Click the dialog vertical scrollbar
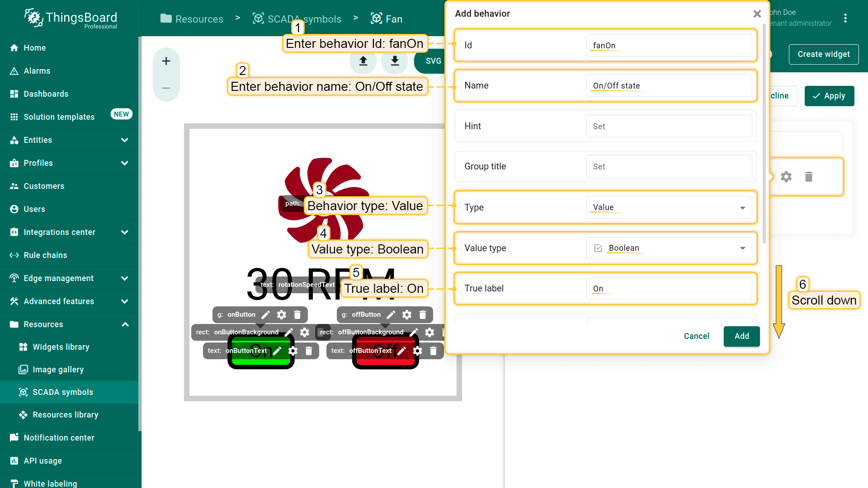This screenshot has width=868, height=488. [x=764, y=136]
